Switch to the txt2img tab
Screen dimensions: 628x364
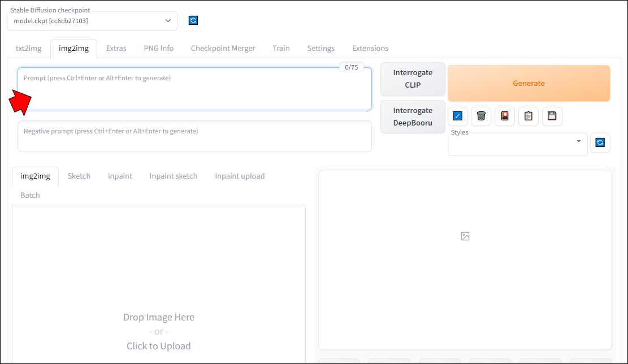pyautogui.click(x=28, y=48)
